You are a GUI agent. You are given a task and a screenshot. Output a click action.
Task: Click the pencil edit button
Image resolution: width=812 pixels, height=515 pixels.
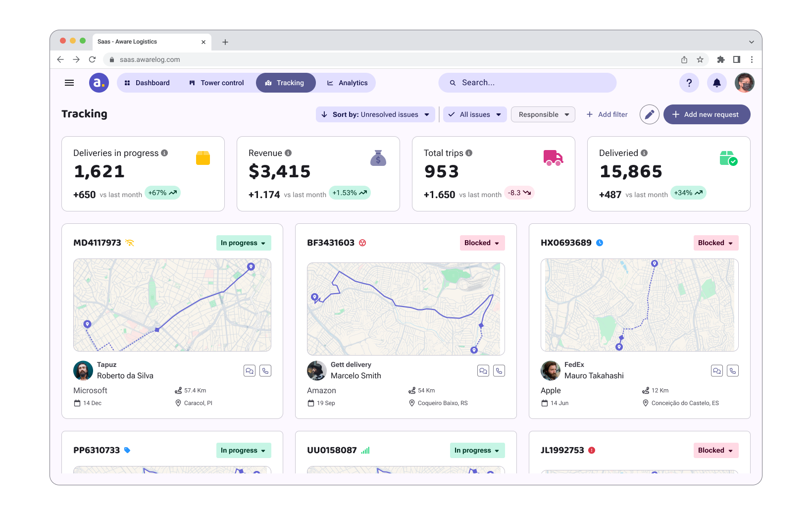tap(650, 114)
